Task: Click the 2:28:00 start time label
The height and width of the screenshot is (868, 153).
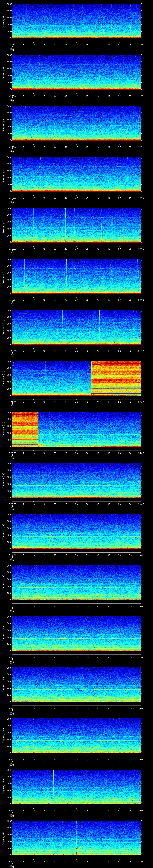Action: pos(12,760)
